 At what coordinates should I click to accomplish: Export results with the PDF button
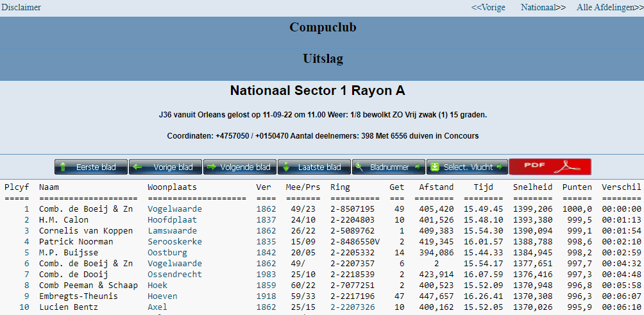[x=550, y=167]
